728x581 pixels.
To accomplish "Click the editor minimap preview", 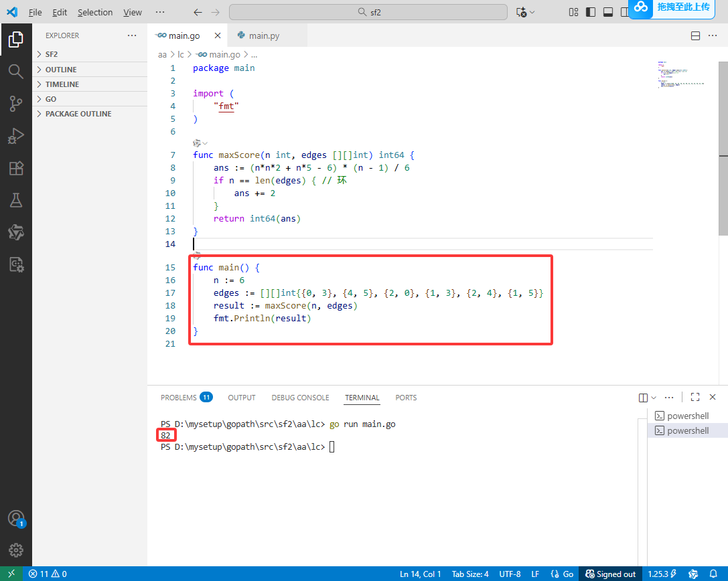I will tap(681, 74).
